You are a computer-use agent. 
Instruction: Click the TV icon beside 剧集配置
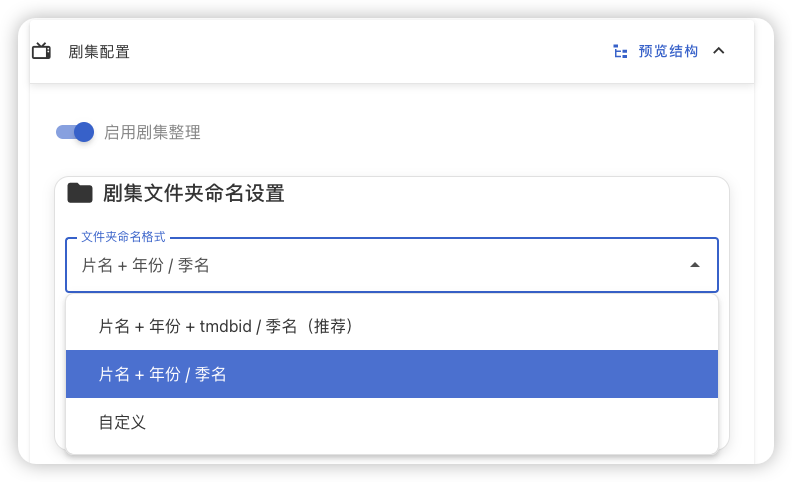point(41,51)
